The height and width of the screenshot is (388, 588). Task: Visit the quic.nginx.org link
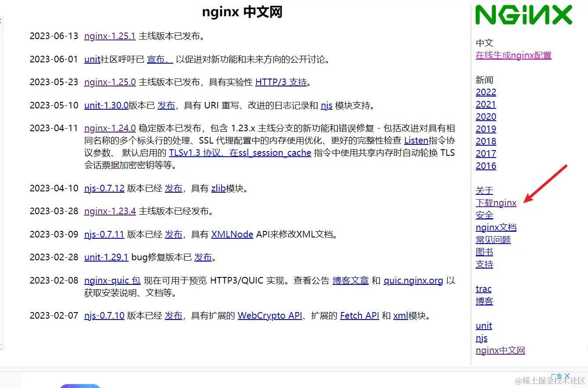tap(413, 280)
